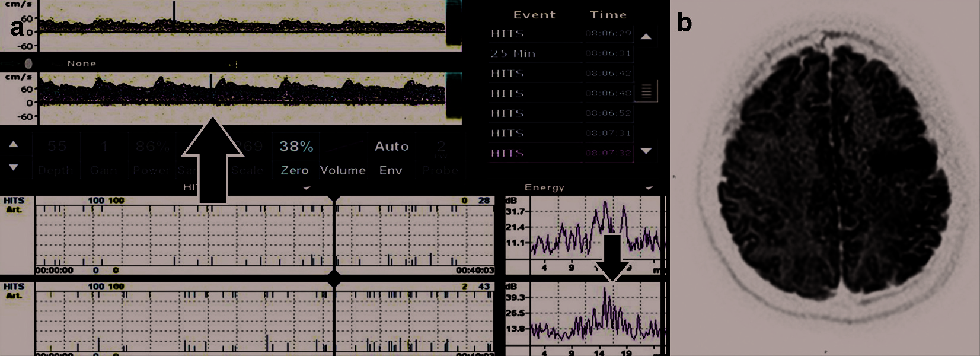
Task: Click the Event column header
Action: point(534,15)
